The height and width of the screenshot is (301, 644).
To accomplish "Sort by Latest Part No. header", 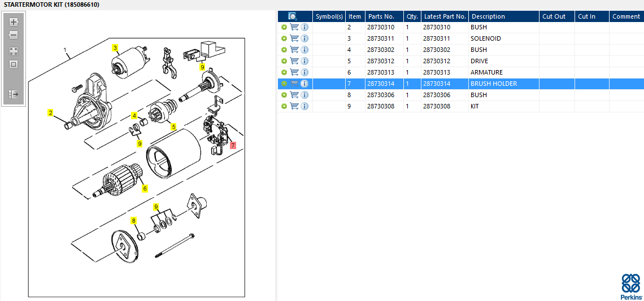I will 445,16.
